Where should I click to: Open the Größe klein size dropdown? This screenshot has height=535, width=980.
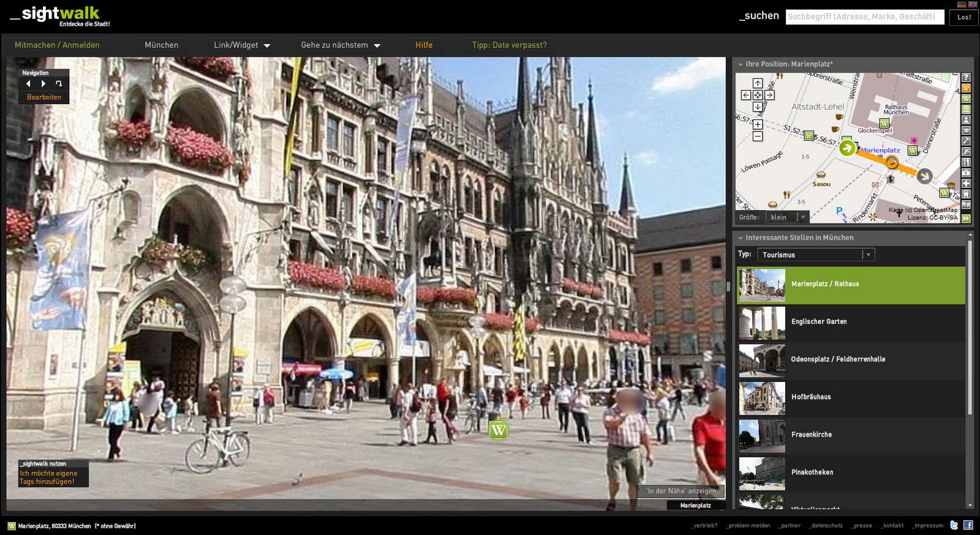[788, 217]
